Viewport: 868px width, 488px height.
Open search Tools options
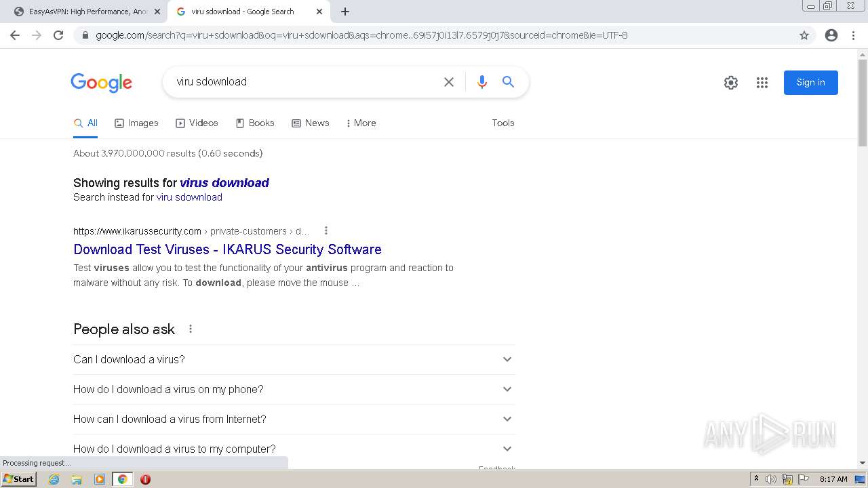[503, 123]
